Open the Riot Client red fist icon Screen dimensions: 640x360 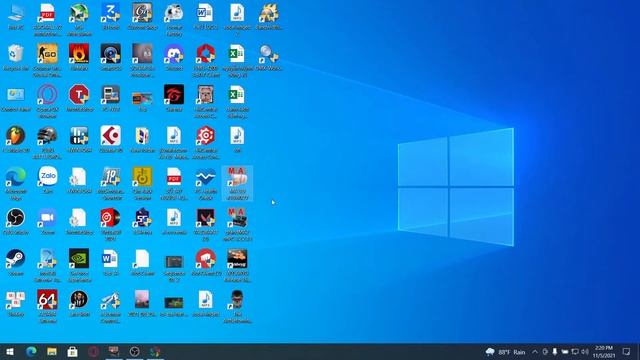(x=206, y=263)
